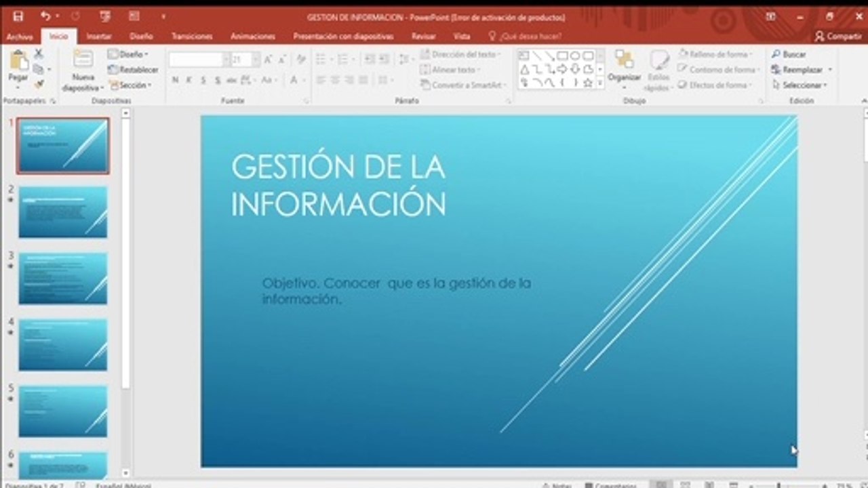
Task: Select the triangle shape in gallery
Action: point(524,69)
